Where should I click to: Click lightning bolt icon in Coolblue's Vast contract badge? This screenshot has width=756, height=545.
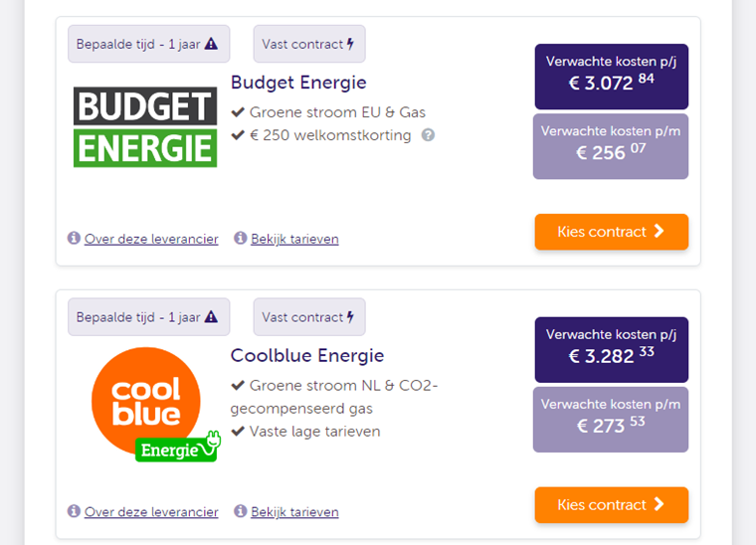click(350, 317)
